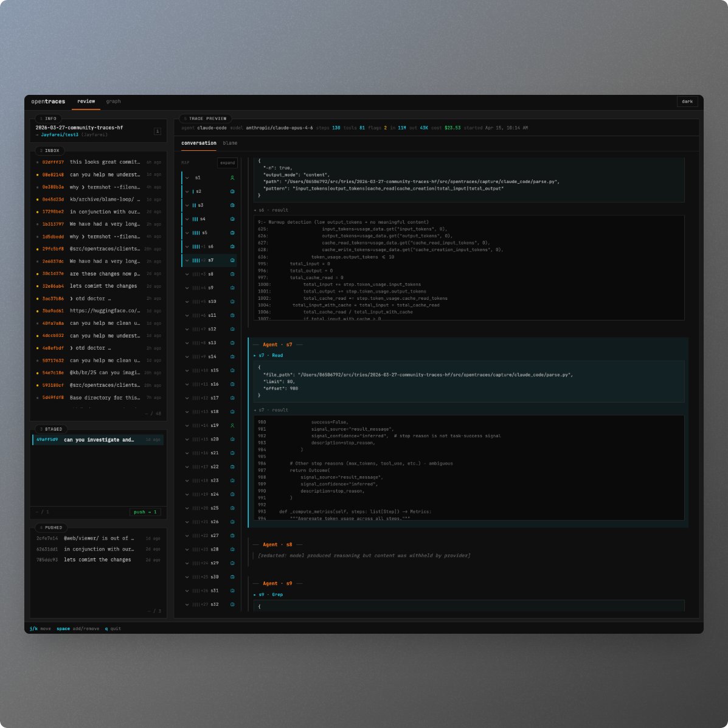Collapse the s6 result block
This screenshot has height=728, width=728.
click(x=271, y=210)
